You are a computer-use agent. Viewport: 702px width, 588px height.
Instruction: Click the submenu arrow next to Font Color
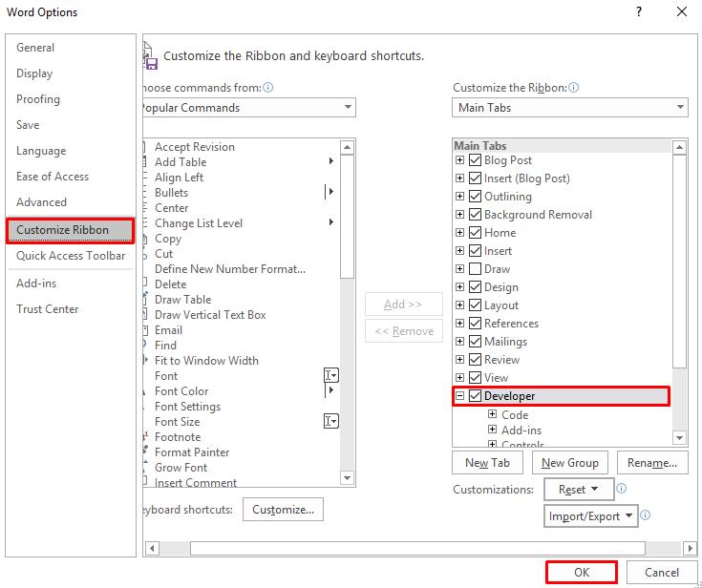click(x=330, y=390)
